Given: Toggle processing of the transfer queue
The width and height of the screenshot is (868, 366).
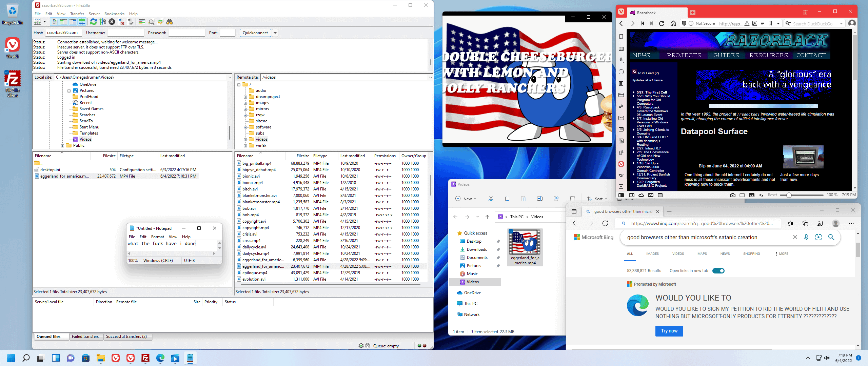Looking at the screenshot, I should 103,22.
